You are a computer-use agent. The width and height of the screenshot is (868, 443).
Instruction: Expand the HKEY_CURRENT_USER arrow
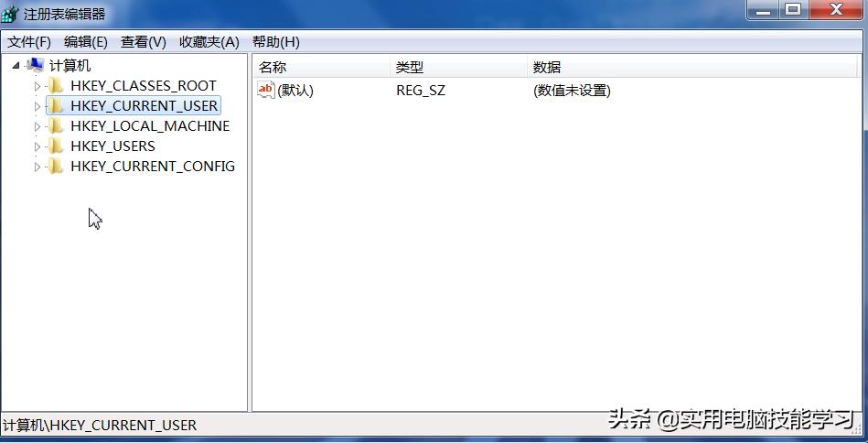38,106
